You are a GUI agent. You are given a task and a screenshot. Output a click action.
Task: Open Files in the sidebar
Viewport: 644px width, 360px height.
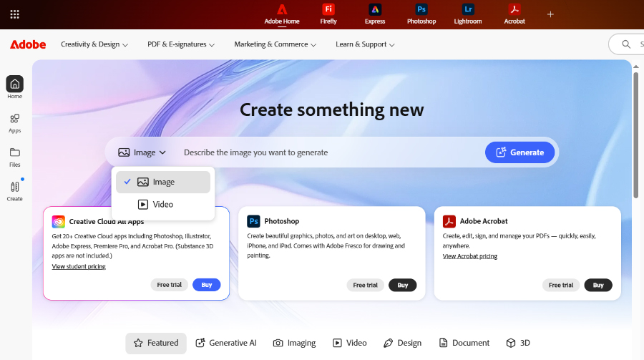15,157
